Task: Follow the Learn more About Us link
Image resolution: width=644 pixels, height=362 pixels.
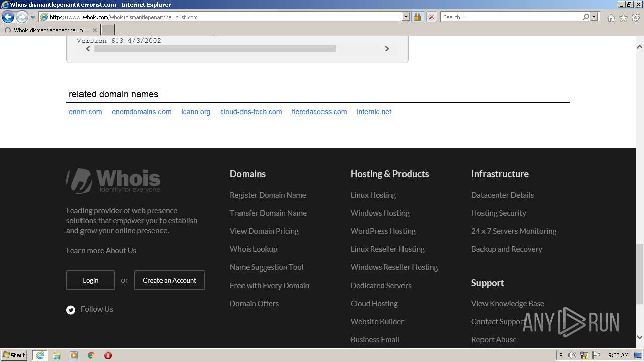Action: 101,250
